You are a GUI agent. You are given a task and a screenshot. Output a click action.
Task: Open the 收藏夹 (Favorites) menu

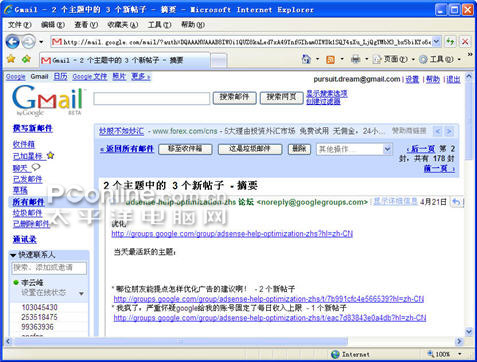point(123,25)
